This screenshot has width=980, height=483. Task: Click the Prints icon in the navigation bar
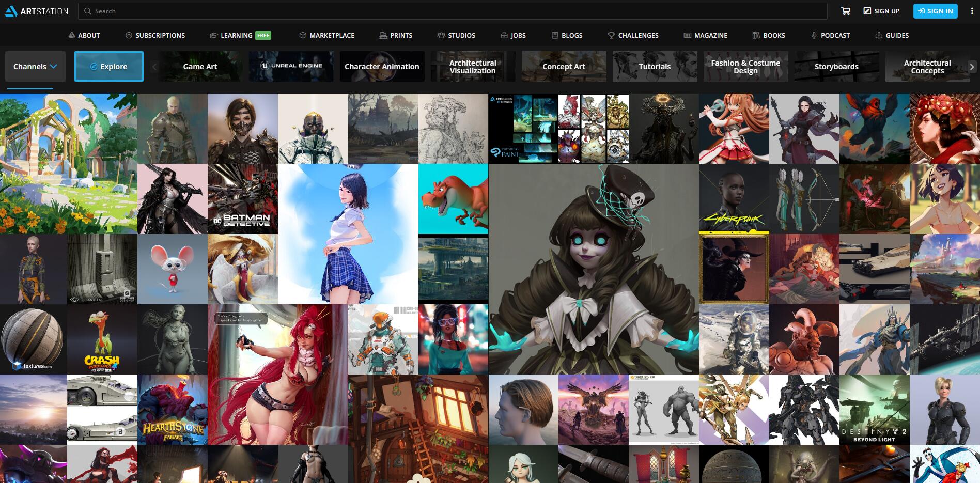(383, 35)
